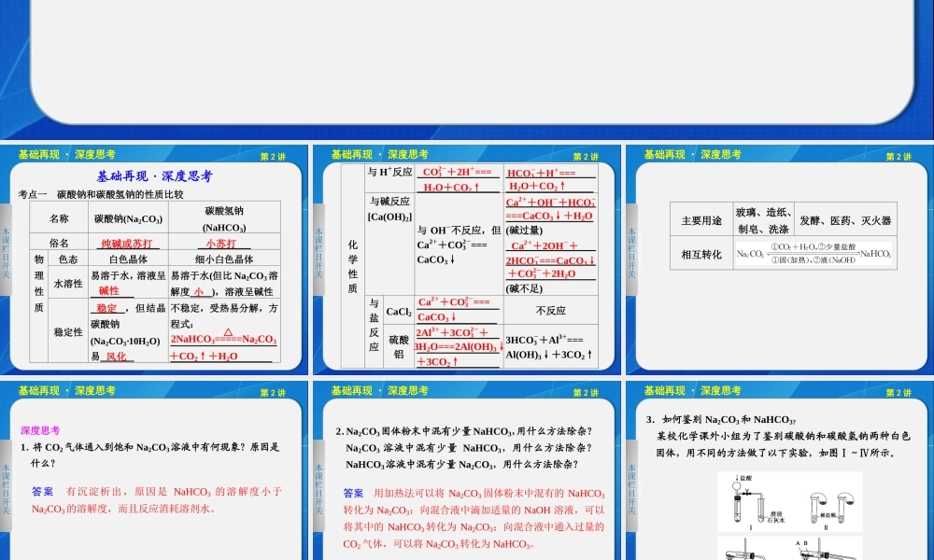Click the blue italic title 基础再现·深度思考
The image size is (934, 560).
pyautogui.click(x=154, y=176)
